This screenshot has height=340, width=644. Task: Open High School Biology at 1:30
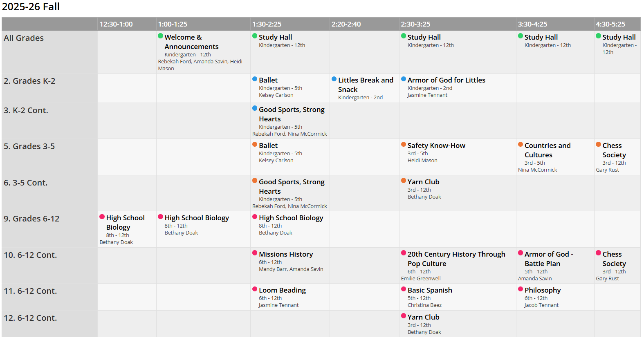(x=291, y=218)
